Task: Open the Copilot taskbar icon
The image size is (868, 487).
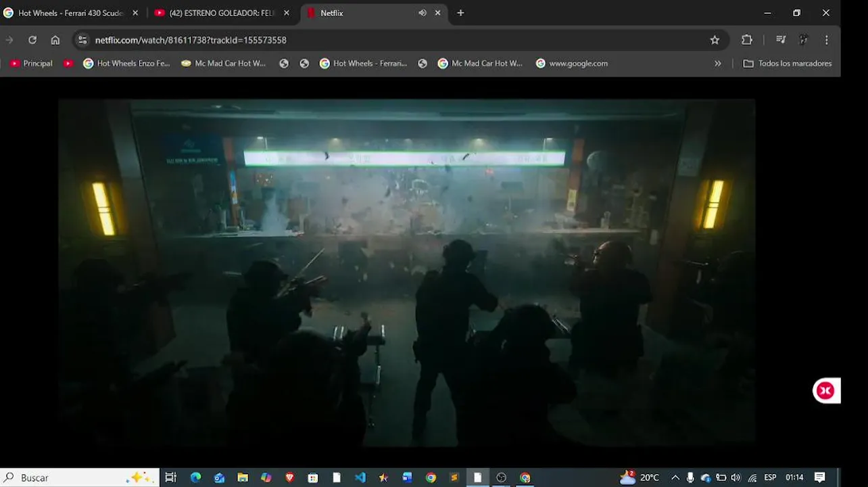Action: click(266, 478)
